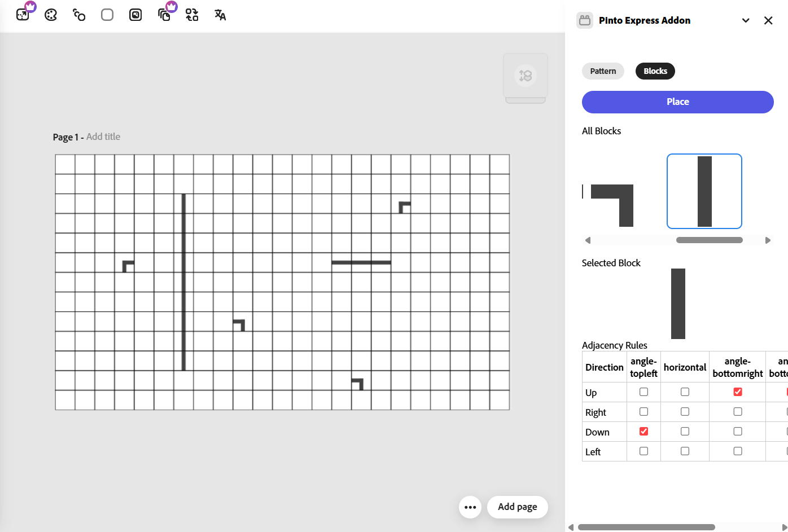Click the angle-bottomright column header
Image resolution: width=788 pixels, height=532 pixels.
click(738, 367)
